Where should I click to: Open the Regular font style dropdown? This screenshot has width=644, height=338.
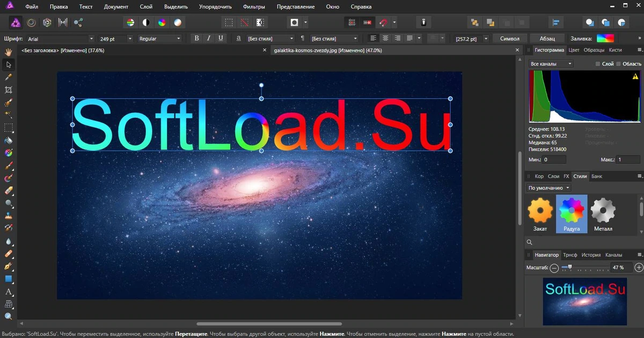point(160,39)
